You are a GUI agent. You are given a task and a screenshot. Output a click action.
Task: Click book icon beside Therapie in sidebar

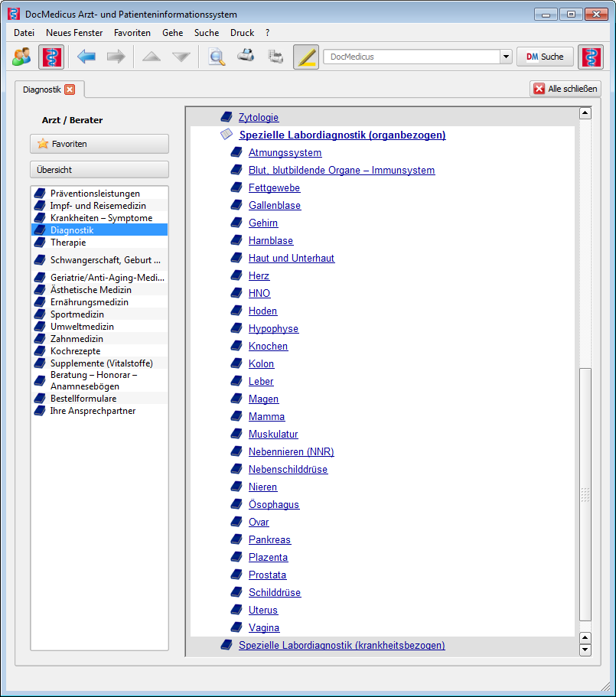tap(40, 243)
